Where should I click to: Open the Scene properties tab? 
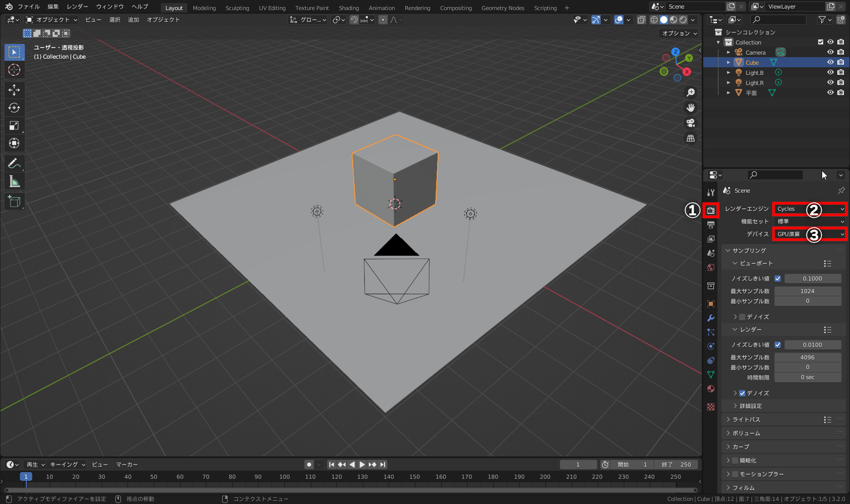pyautogui.click(x=711, y=253)
